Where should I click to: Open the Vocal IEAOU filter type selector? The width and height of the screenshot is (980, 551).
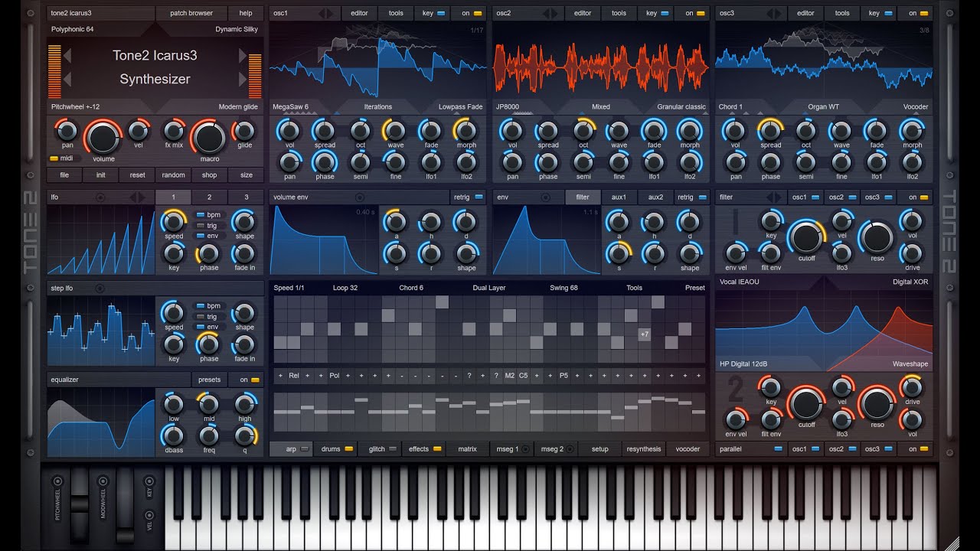coord(740,282)
